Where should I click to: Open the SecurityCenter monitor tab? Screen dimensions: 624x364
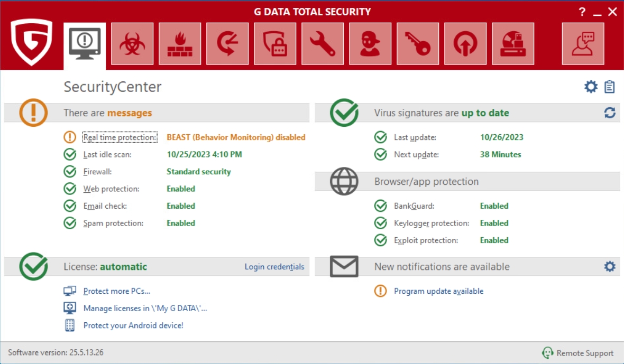[x=85, y=45]
